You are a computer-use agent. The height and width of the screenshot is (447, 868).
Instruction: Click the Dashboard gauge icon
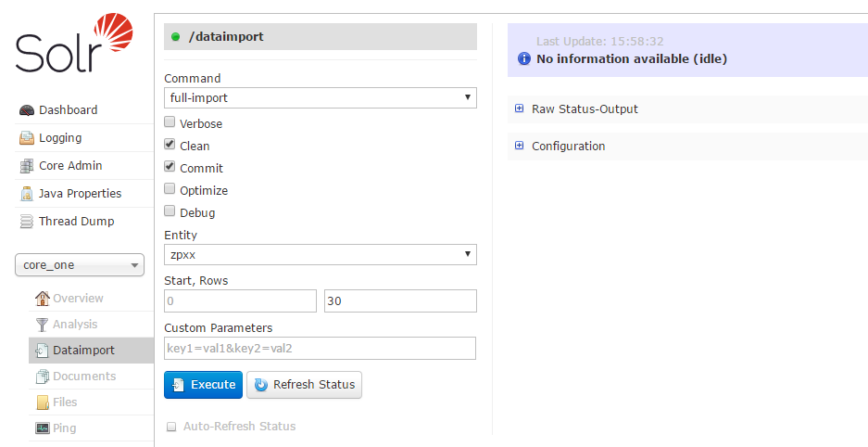[27, 110]
